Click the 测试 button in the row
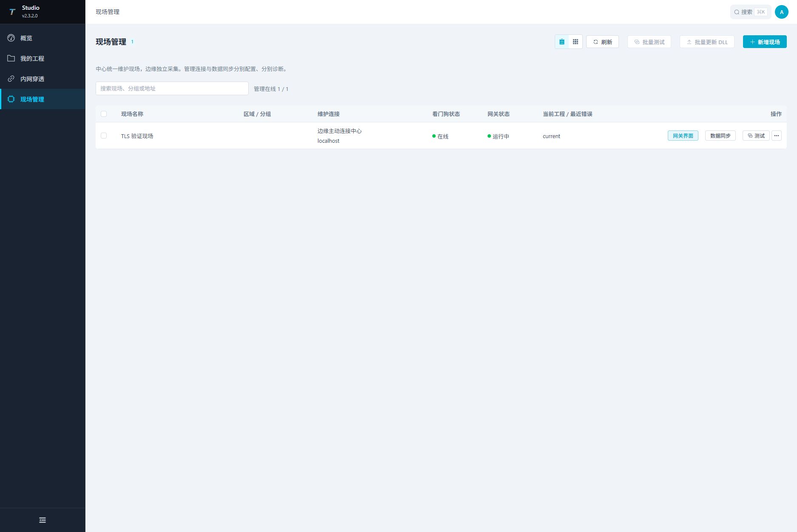Image resolution: width=797 pixels, height=532 pixels. [x=756, y=136]
